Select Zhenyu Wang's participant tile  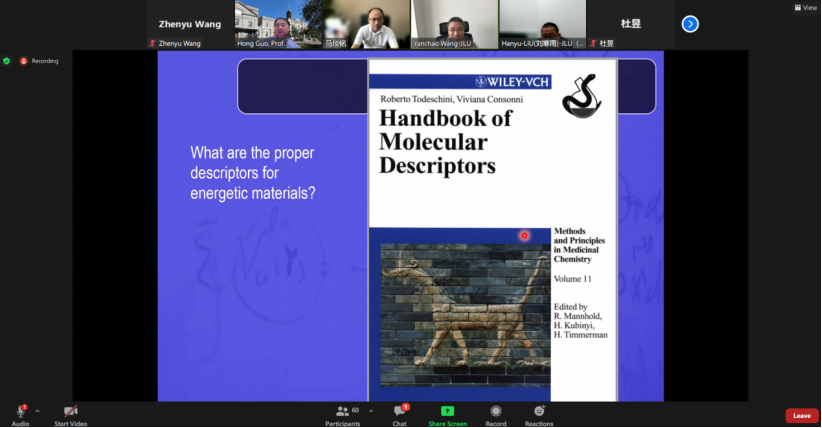click(x=189, y=24)
